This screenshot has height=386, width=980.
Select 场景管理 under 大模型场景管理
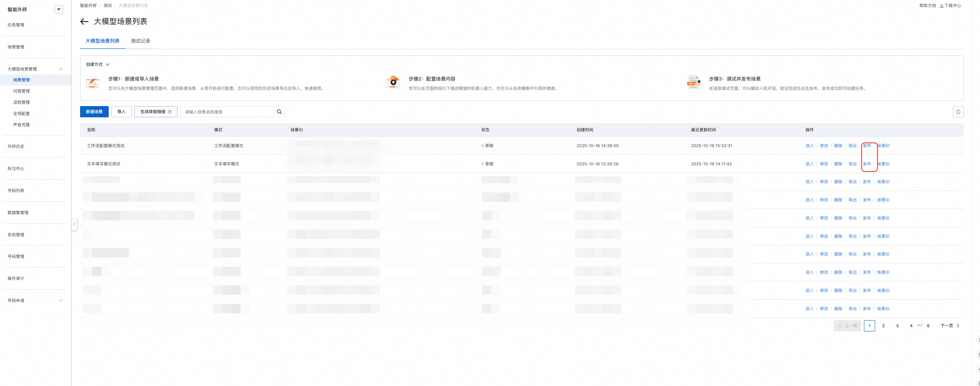pos(22,80)
